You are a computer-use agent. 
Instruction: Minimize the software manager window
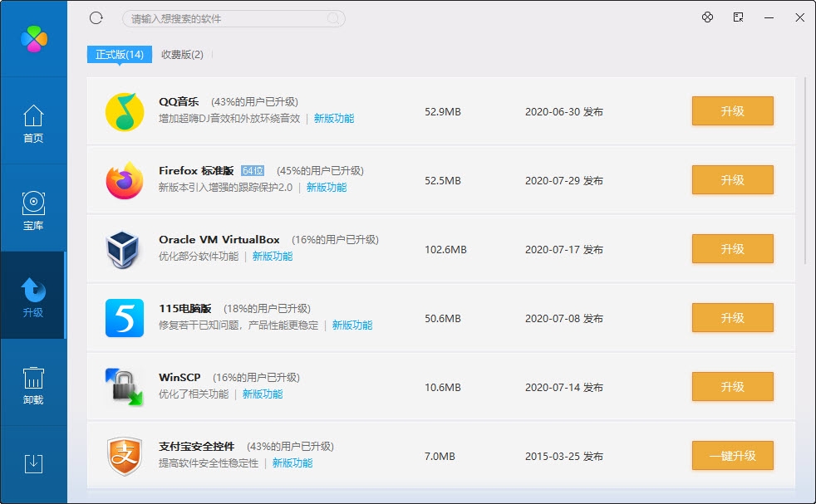tap(769, 17)
